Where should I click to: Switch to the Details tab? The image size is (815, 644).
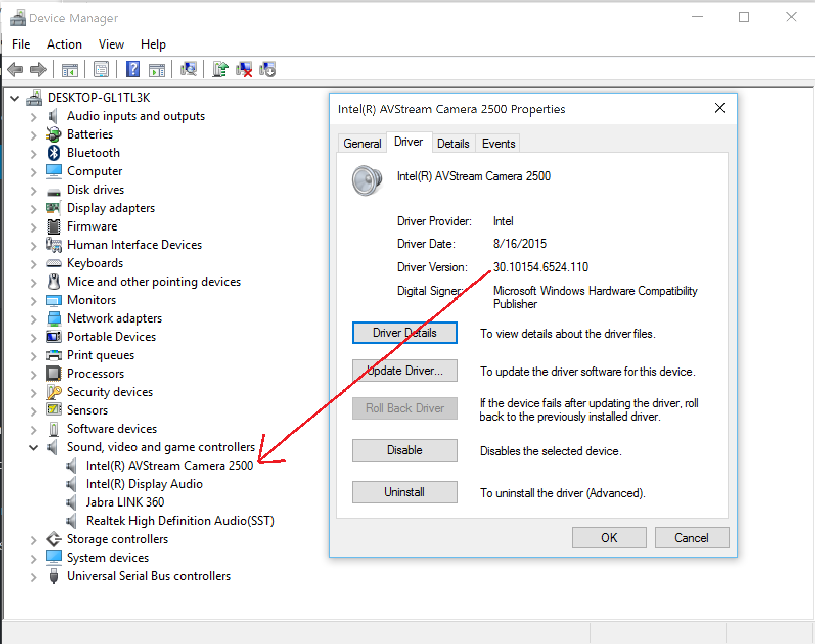click(x=454, y=143)
